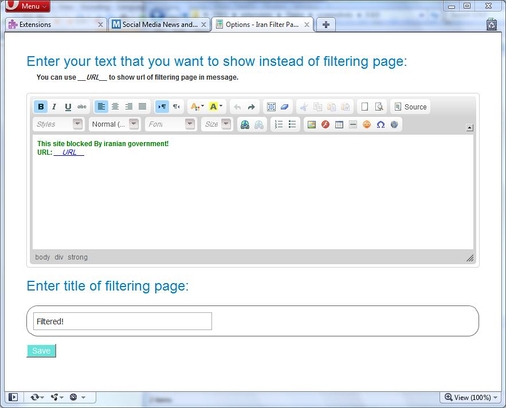Focus the filtering page title field
506x408 pixels.
pos(122,321)
